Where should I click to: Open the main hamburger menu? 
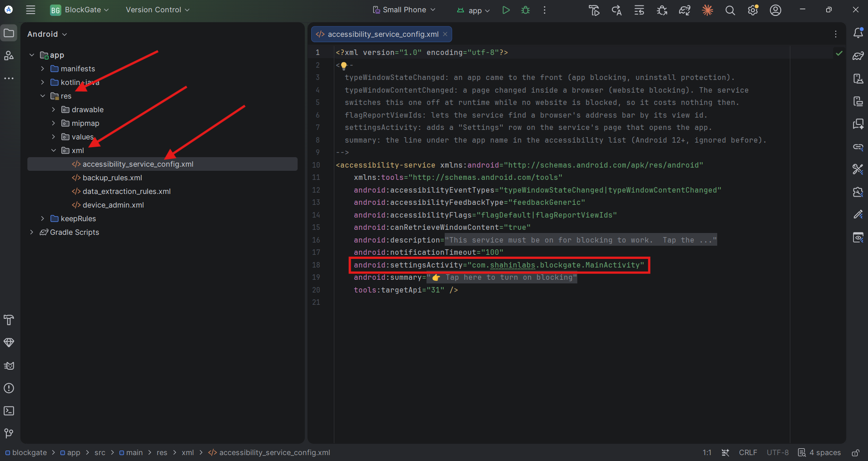pos(30,10)
